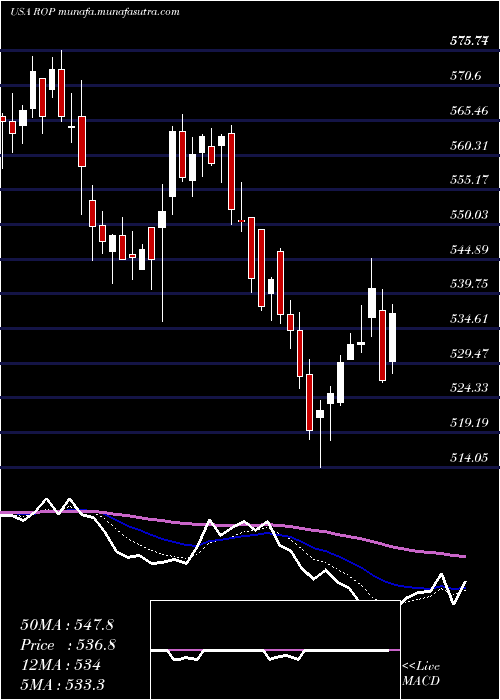Select the 519.19 price axis label
500x700 pixels.
pos(469,423)
